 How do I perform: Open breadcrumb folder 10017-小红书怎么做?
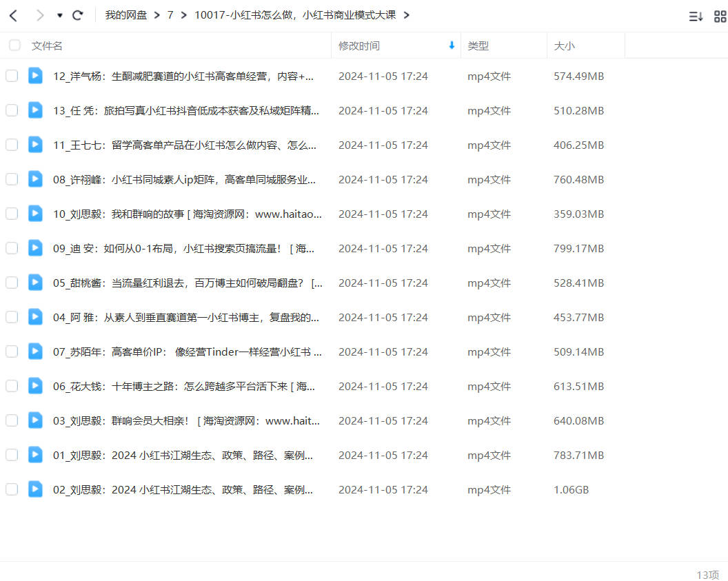click(295, 15)
